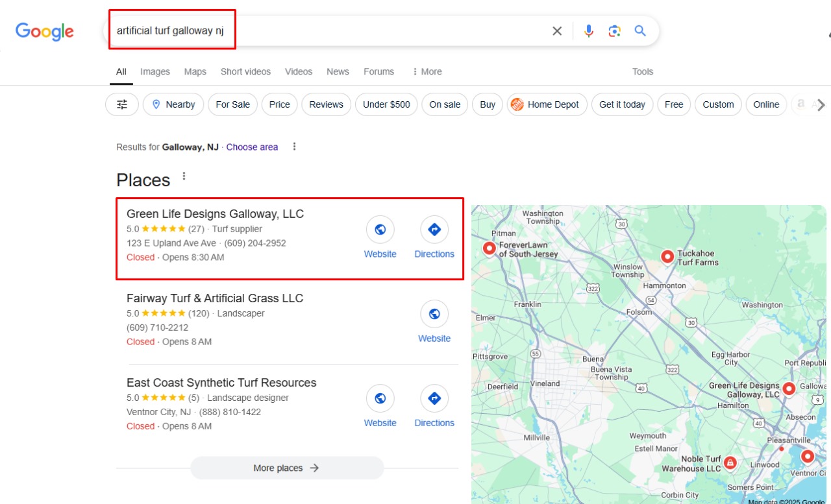
Task: Open Green Life Designs Galloway, LLC listing
Action: click(215, 214)
